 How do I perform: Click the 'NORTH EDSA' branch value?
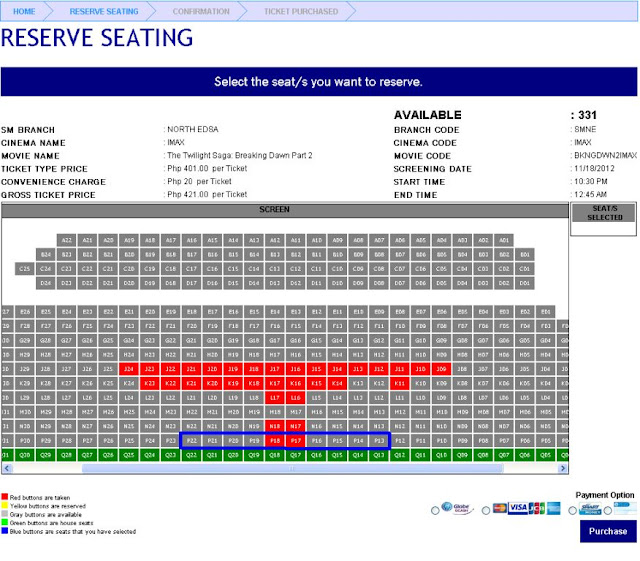pos(193,129)
